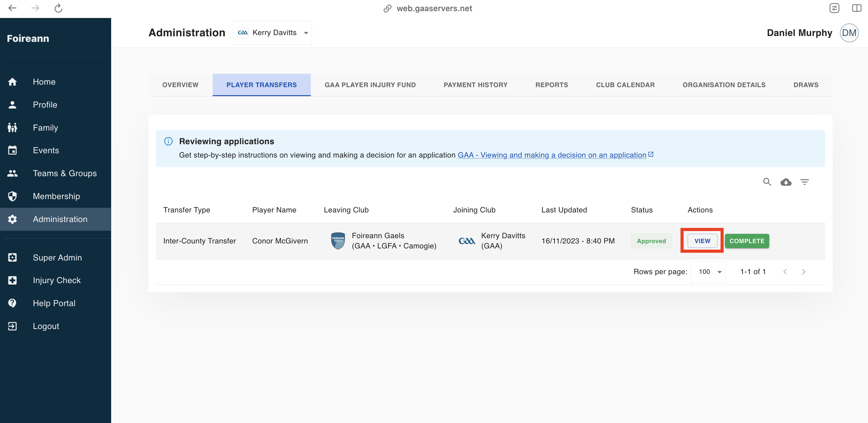Click the Events calendar icon

(x=12, y=150)
